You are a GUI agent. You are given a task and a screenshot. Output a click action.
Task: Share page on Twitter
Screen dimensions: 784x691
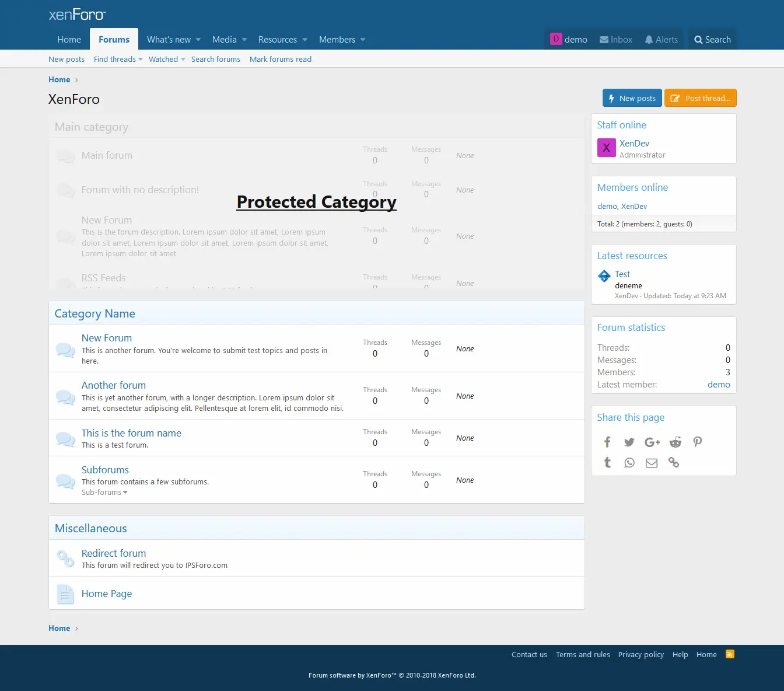point(629,442)
